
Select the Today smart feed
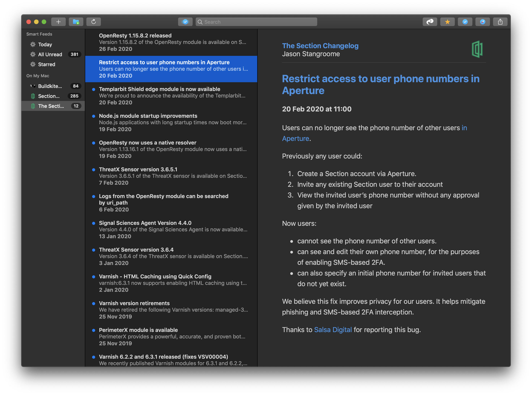pos(53,45)
